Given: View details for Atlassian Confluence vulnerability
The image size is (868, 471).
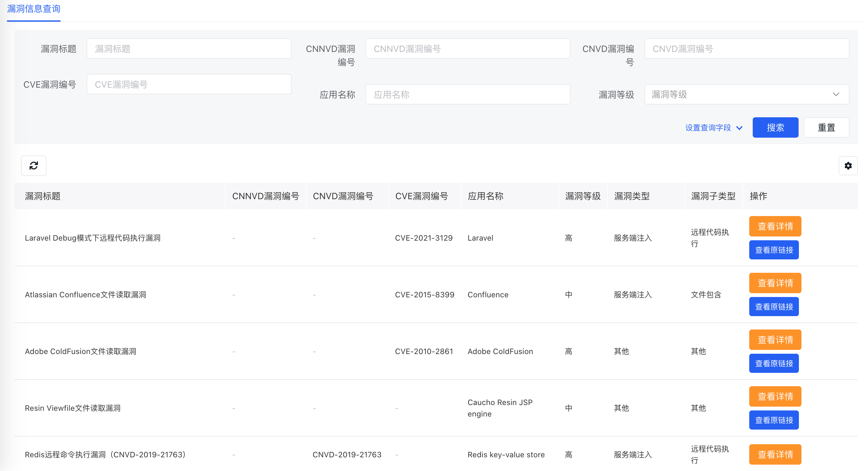Looking at the screenshot, I should pyautogui.click(x=775, y=283).
